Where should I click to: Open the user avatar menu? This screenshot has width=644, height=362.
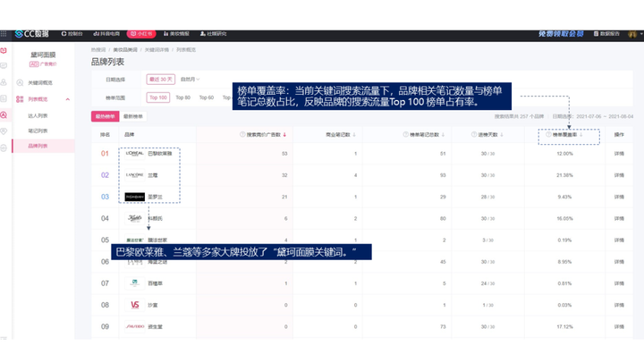(632, 34)
